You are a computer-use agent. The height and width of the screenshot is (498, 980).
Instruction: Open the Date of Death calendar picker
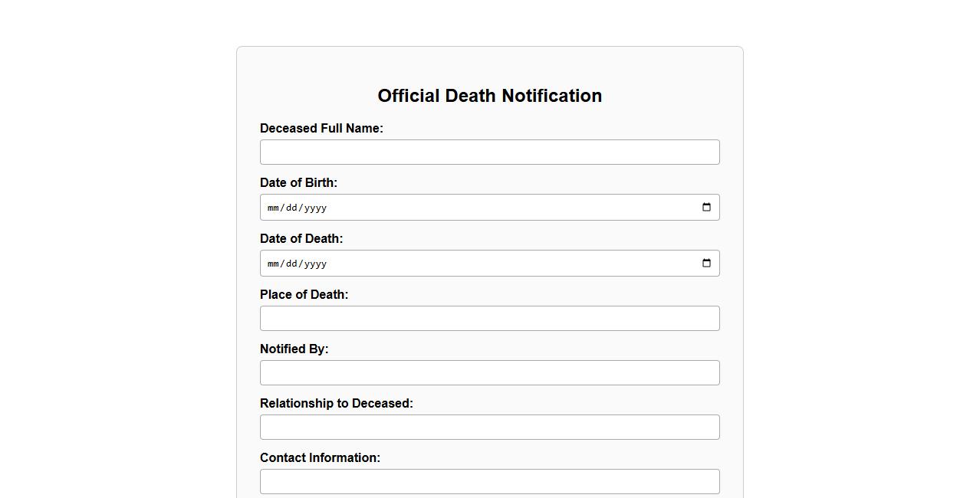click(706, 263)
